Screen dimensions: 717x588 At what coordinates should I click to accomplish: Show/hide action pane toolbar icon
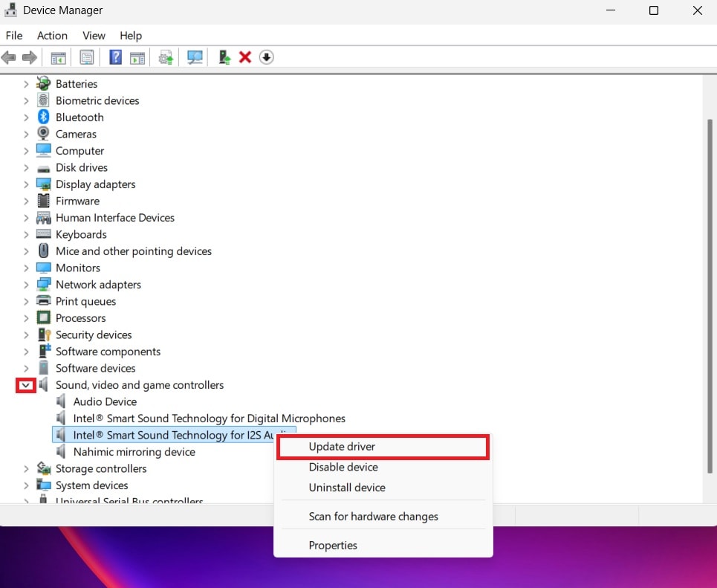(x=137, y=58)
